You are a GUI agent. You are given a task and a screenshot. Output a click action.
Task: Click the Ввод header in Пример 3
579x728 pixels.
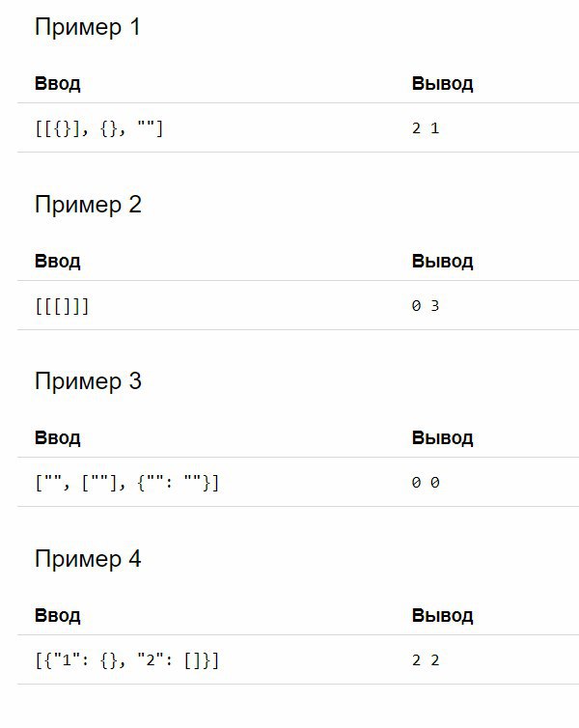pos(58,438)
